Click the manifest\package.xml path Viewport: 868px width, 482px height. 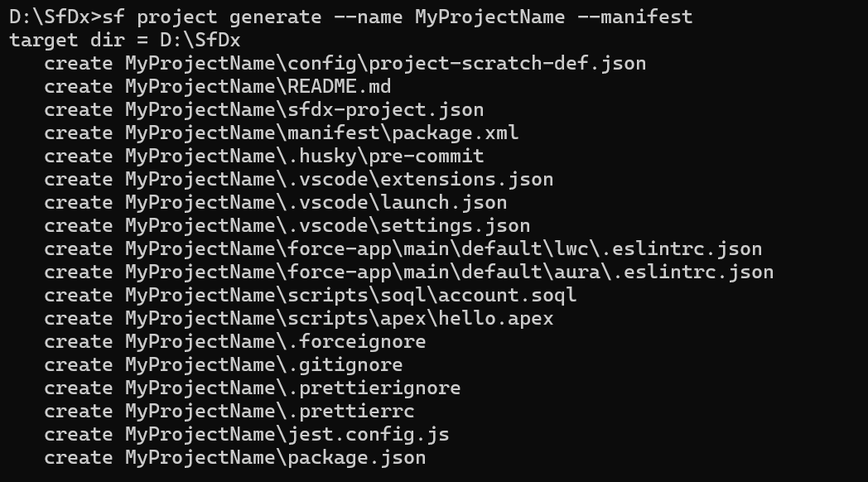(322, 133)
